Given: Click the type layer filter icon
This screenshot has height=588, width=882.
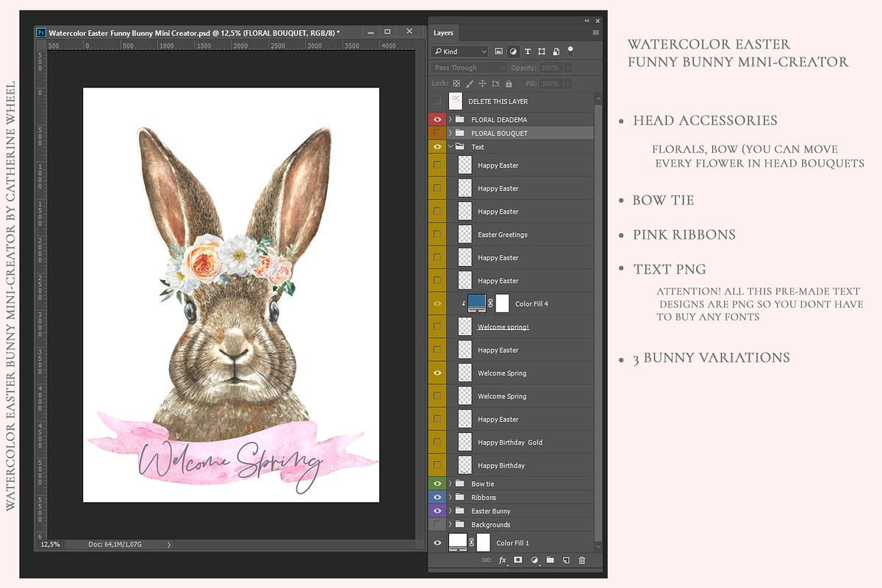Looking at the screenshot, I should click(527, 51).
